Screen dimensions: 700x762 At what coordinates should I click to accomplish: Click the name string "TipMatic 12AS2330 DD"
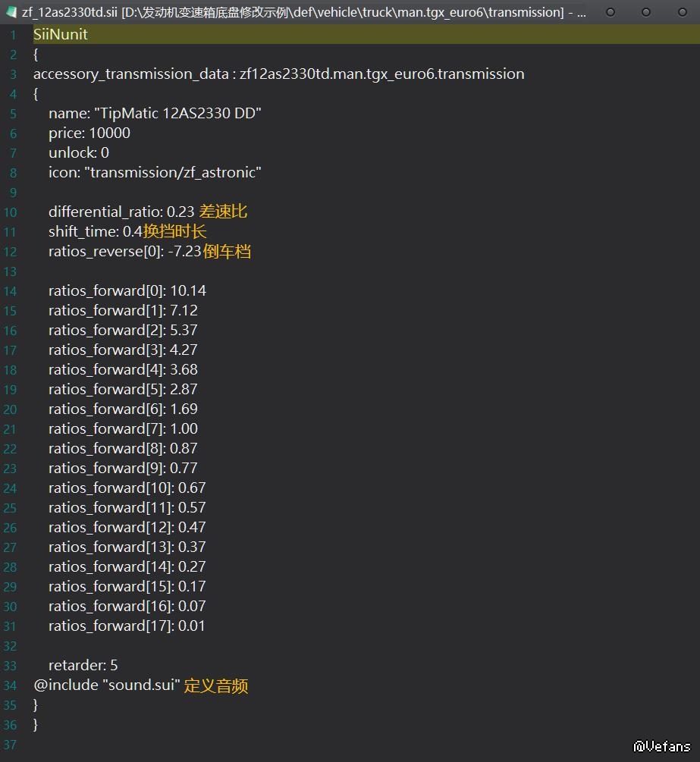point(177,113)
